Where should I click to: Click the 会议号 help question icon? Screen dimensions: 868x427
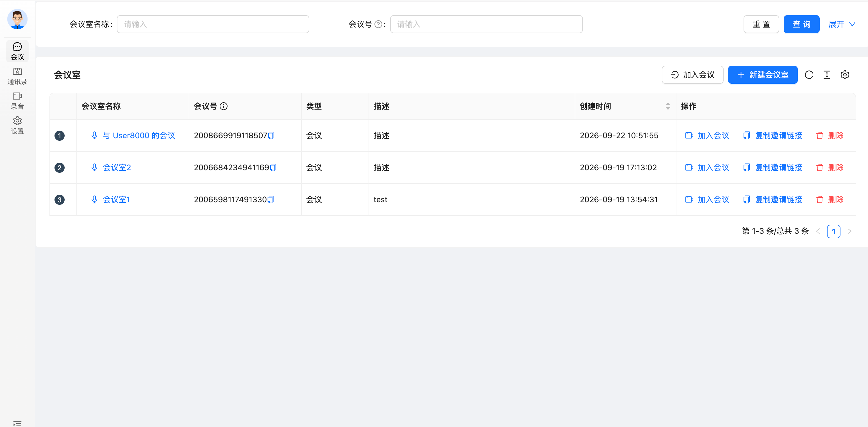click(378, 24)
